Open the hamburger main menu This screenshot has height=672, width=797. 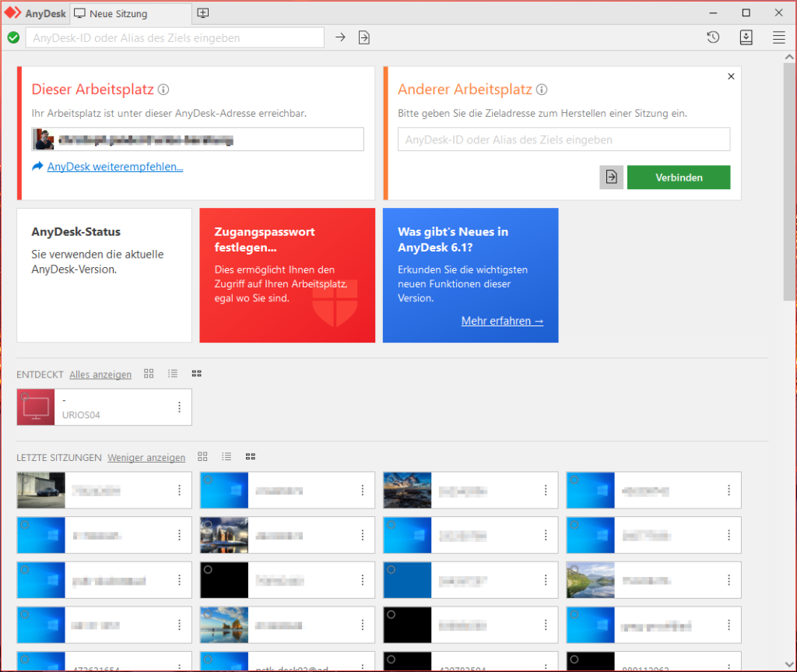click(x=778, y=37)
